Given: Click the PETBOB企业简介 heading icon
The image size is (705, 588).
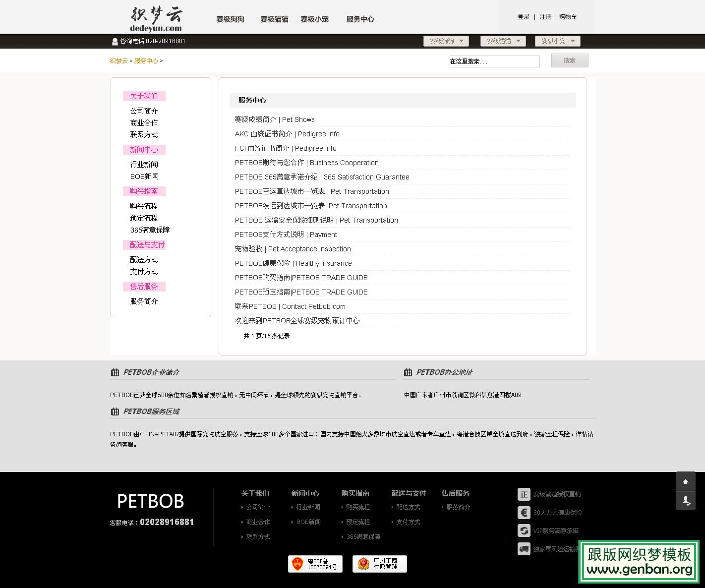Looking at the screenshot, I should click(x=115, y=372).
